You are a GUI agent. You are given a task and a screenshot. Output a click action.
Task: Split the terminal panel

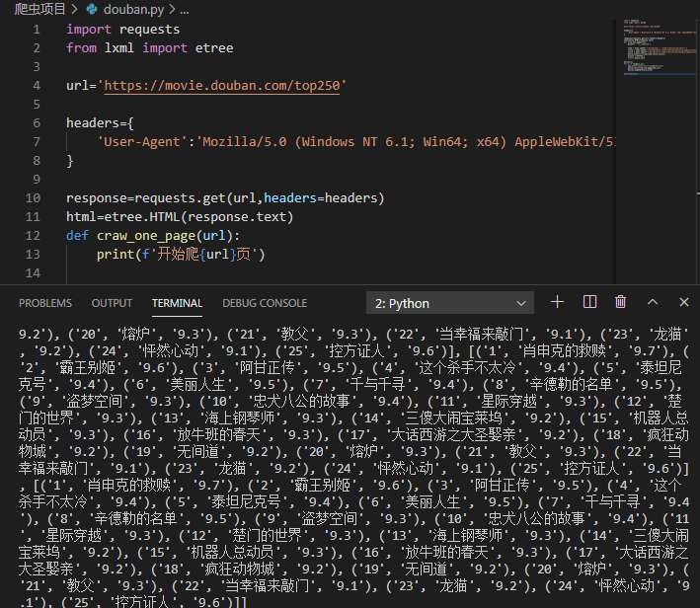click(x=589, y=302)
